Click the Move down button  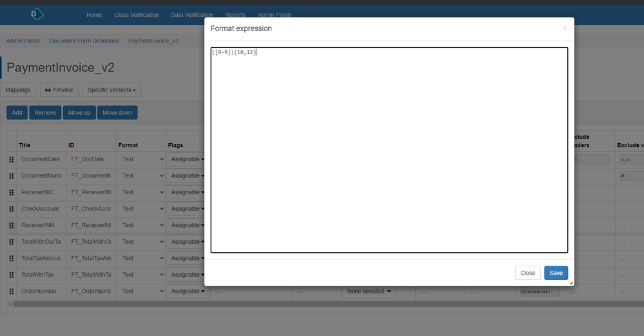coord(117,113)
